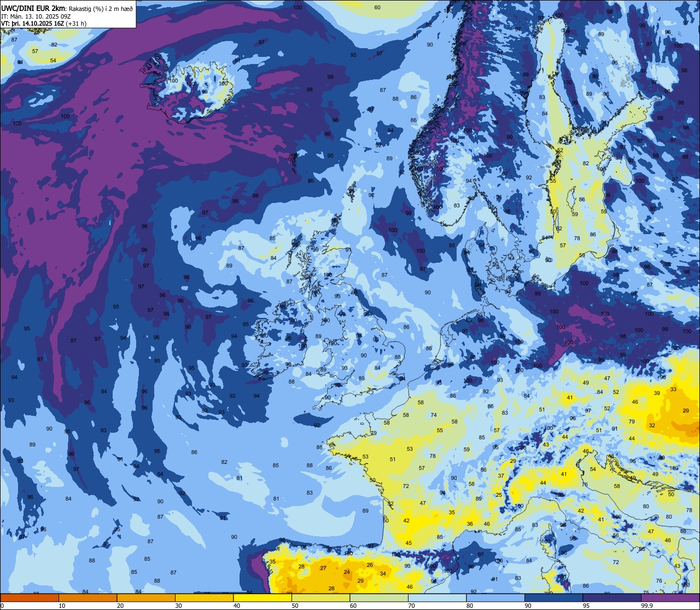Click the VT: þri. 14.10.2025 16Z line
This screenshot has height=610, width=700.
44,23
